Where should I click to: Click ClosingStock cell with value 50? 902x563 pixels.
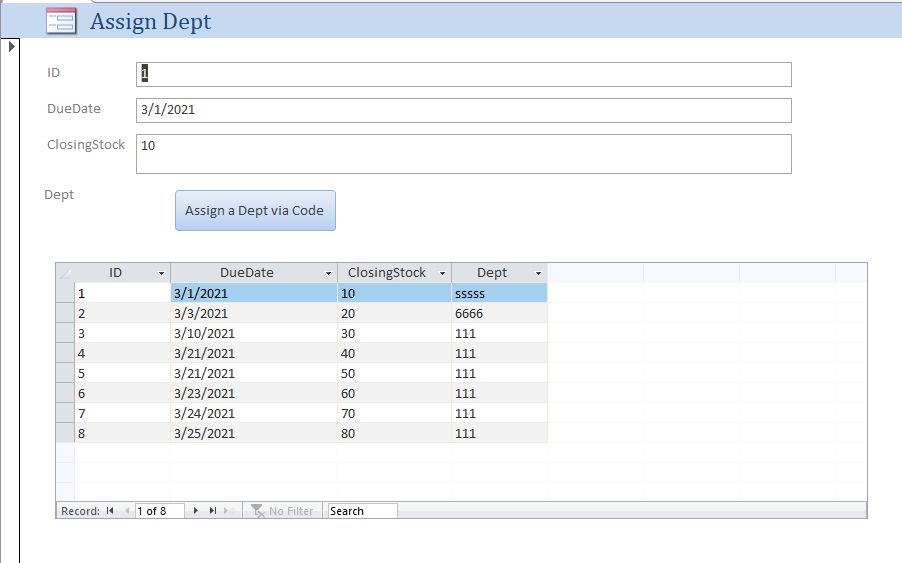(x=394, y=373)
